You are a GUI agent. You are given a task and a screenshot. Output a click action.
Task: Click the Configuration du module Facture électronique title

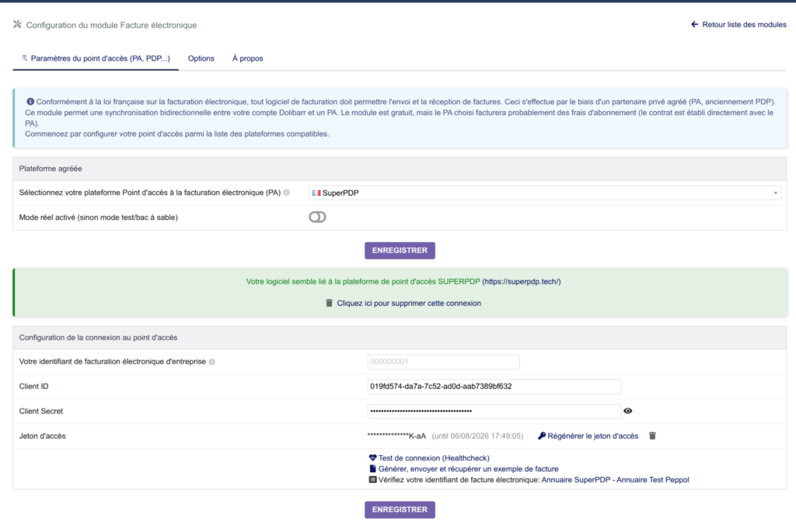pyautogui.click(x=111, y=25)
